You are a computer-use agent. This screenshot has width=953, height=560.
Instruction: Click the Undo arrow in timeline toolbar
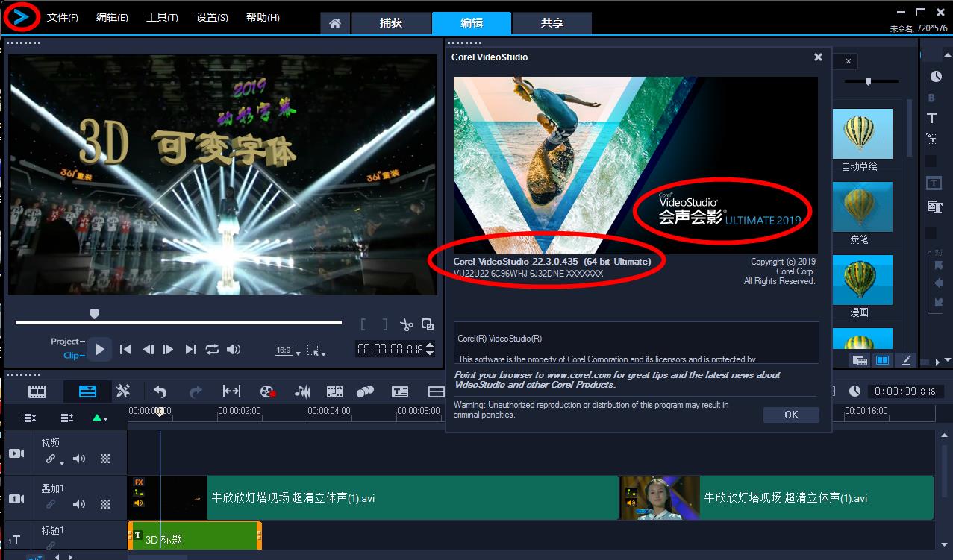(x=160, y=391)
